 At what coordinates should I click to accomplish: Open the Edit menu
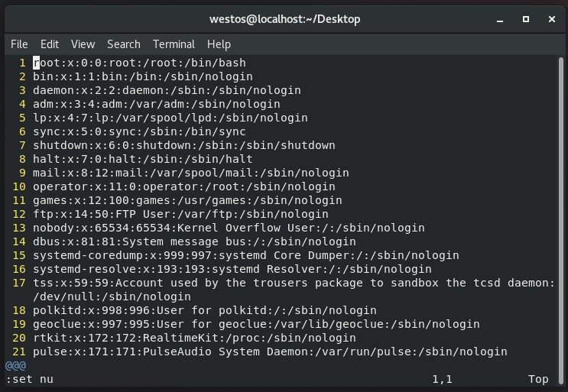[x=49, y=44]
